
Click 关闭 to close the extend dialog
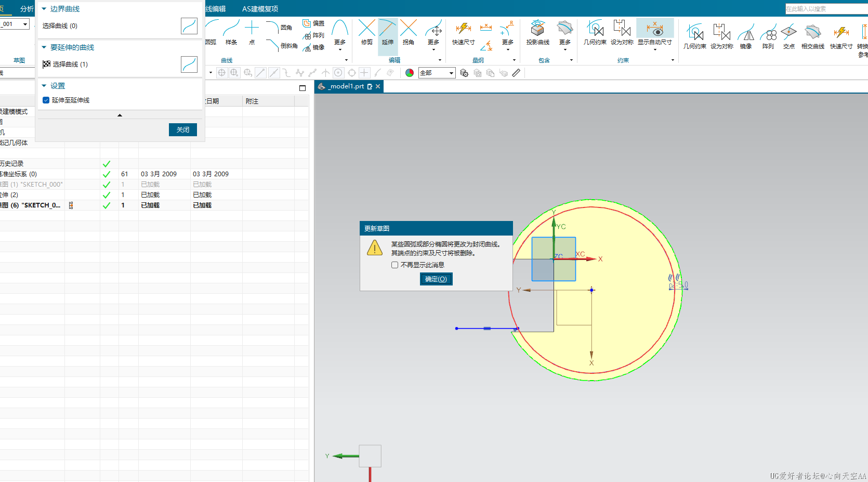point(183,129)
